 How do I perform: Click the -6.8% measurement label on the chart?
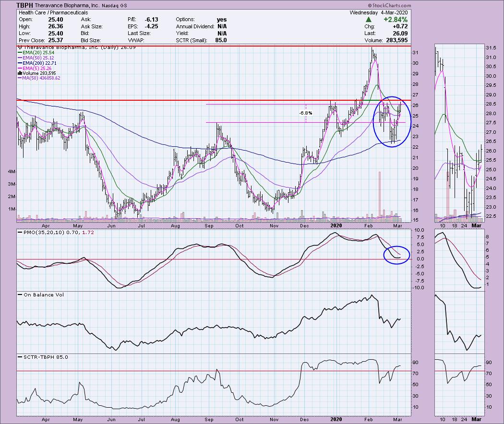305,113
